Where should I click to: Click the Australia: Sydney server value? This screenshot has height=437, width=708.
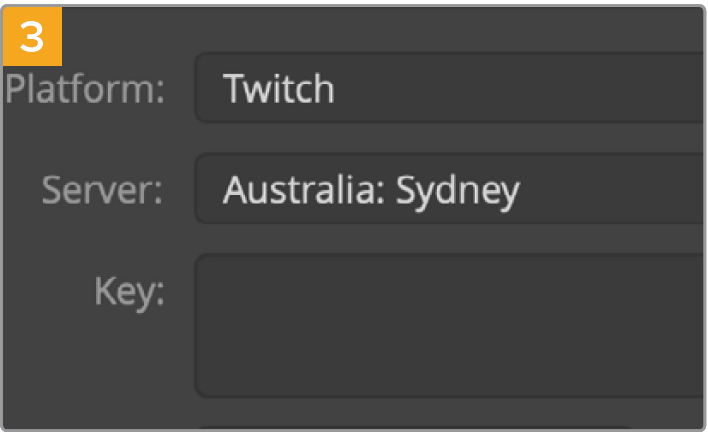pos(371,189)
